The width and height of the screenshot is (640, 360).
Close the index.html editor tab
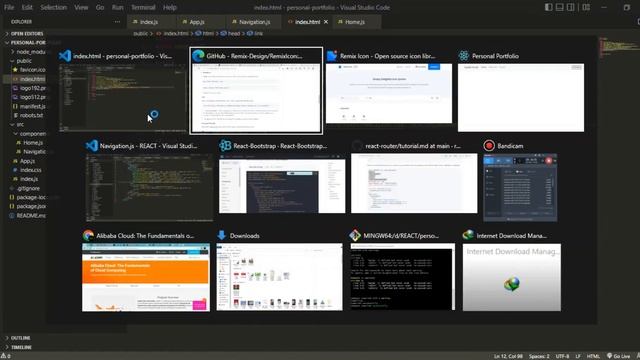click(326, 22)
